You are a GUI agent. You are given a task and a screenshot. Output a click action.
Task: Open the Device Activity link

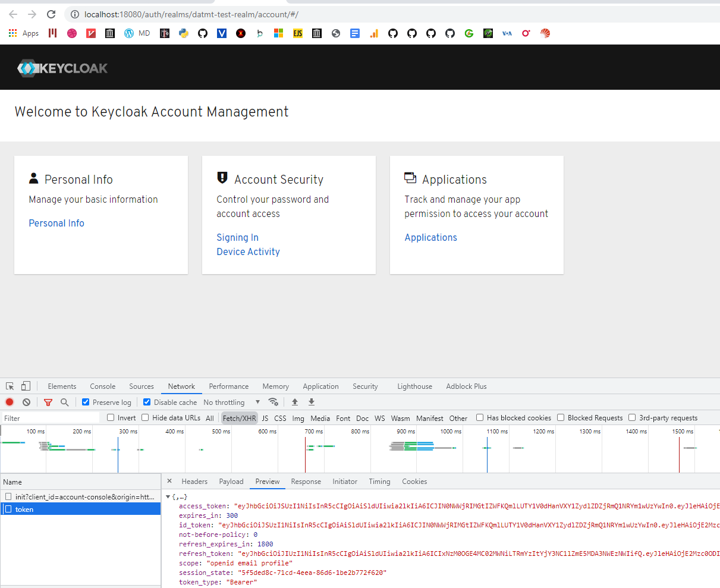click(x=248, y=251)
